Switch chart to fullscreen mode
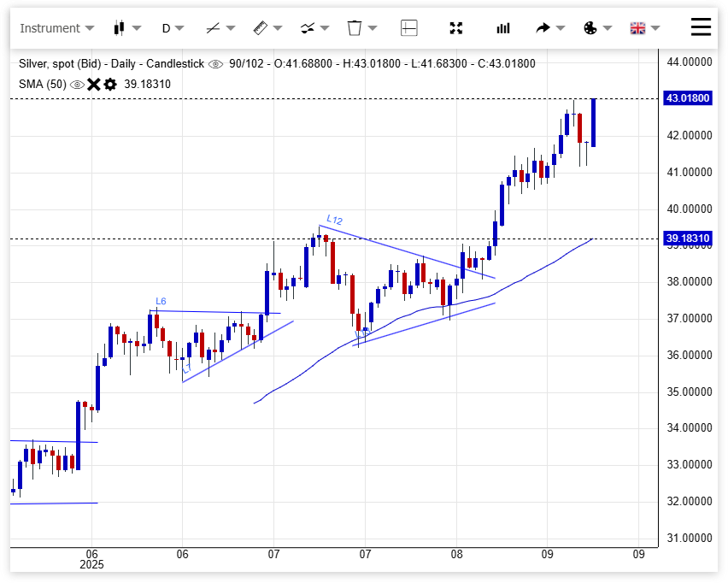Image resolution: width=728 pixels, height=583 pixels. pyautogui.click(x=456, y=28)
